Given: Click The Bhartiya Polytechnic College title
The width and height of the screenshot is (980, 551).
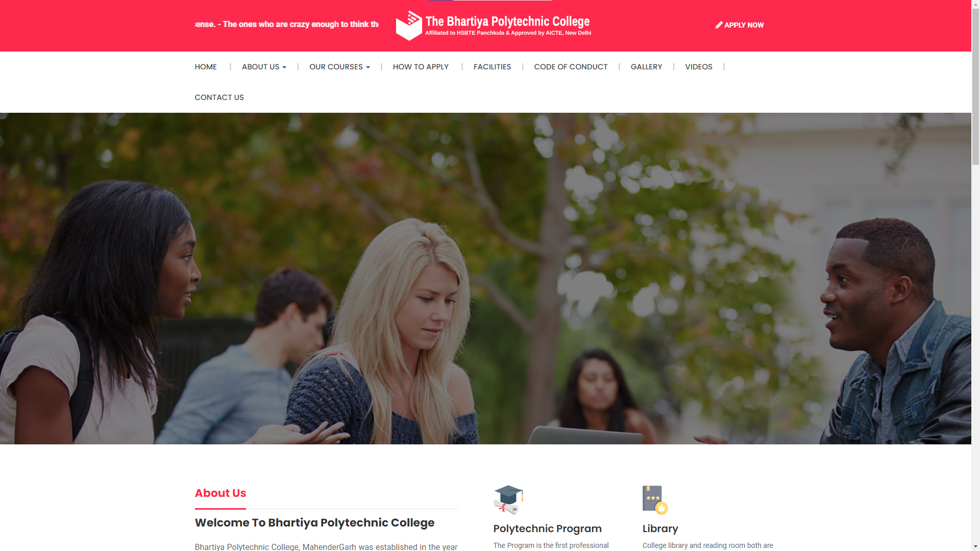Looking at the screenshot, I should pos(507,21).
